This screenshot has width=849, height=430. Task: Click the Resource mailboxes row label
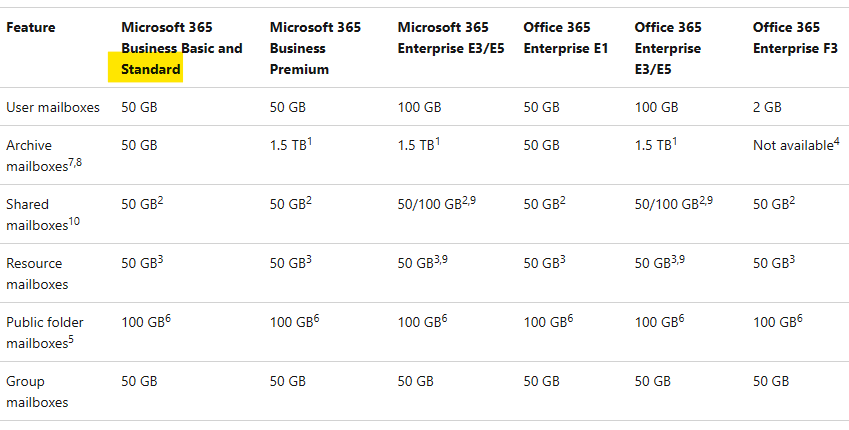coord(37,273)
